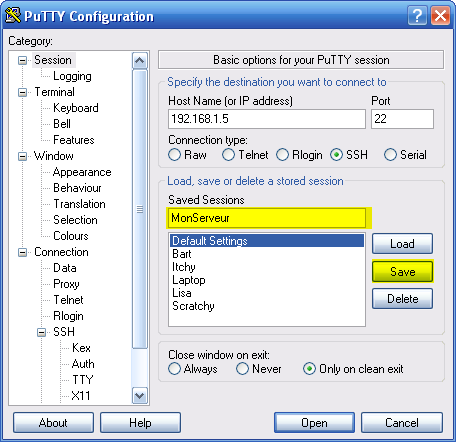The width and height of the screenshot is (456, 442).
Task: Click the Saved Sessions name field
Action: [267, 218]
